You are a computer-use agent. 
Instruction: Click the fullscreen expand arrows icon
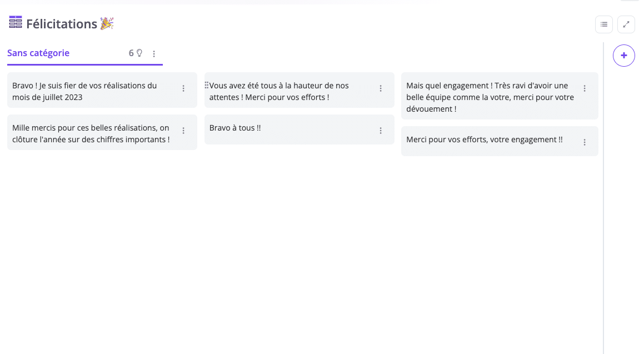626,24
